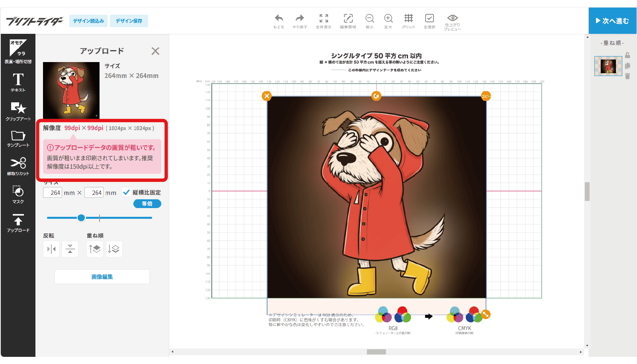The height and width of the screenshot is (364, 637).
Task: Click the image size slider handle
Action: pos(81,218)
